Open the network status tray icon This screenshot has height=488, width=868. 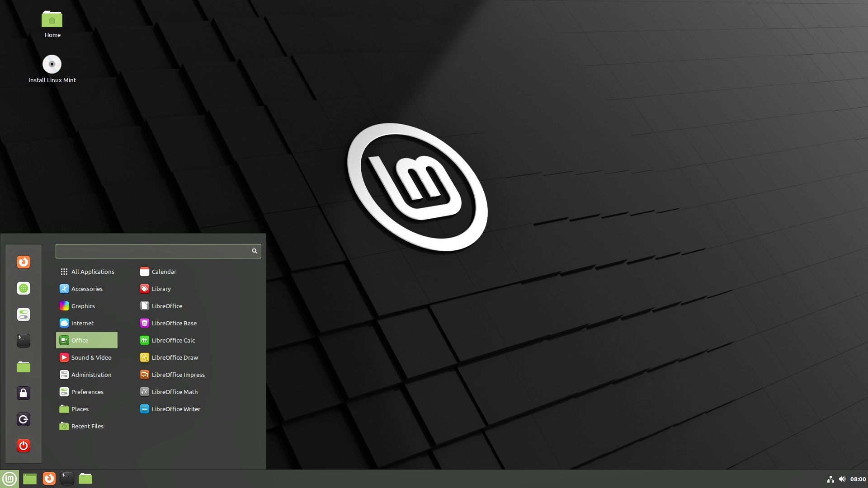(831, 479)
